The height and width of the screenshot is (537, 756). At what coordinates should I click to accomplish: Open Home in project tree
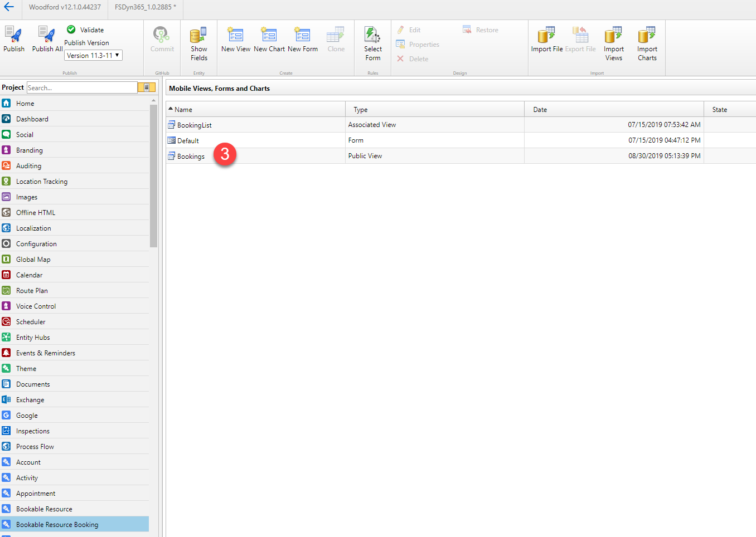(75, 104)
